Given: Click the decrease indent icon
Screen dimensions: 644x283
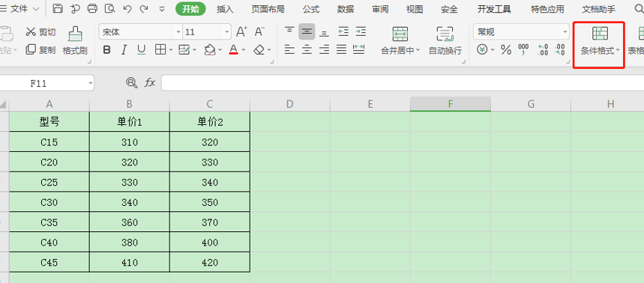Looking at the screenshot, I should tap(343, 31).
